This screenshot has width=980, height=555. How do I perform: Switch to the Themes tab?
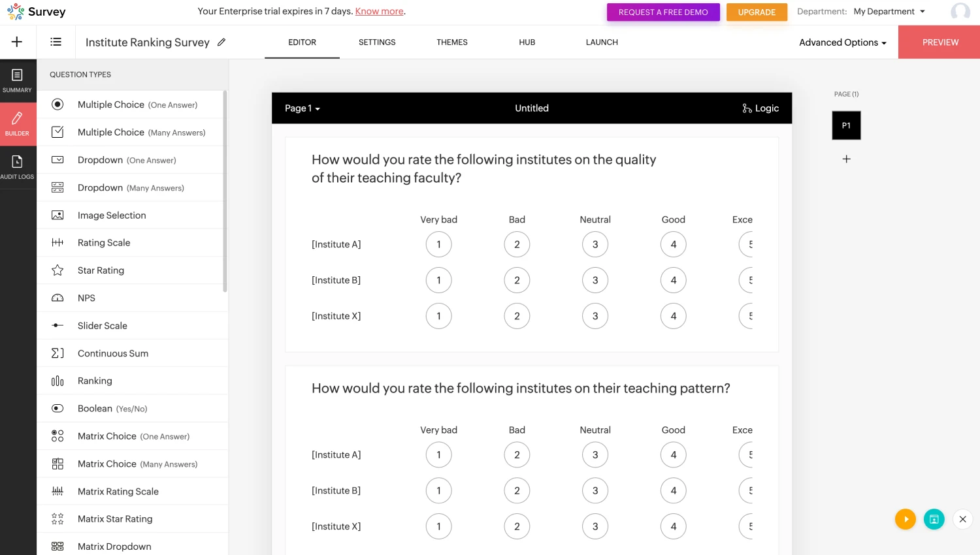(x=451, y=42)
